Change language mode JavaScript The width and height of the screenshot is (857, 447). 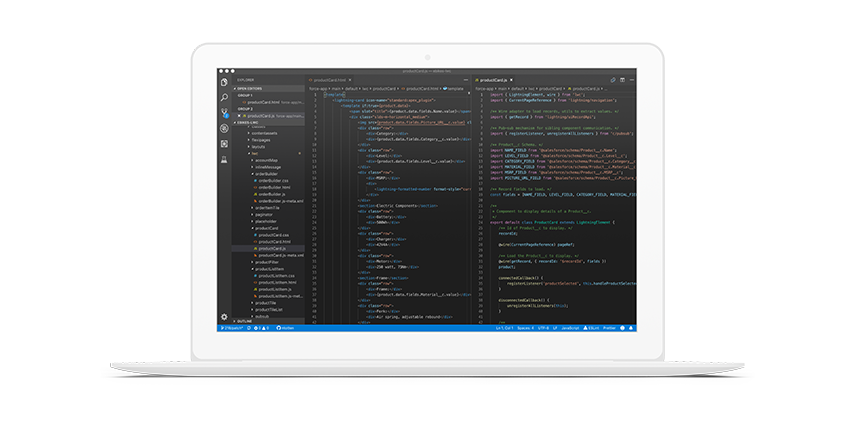(570, 328)
